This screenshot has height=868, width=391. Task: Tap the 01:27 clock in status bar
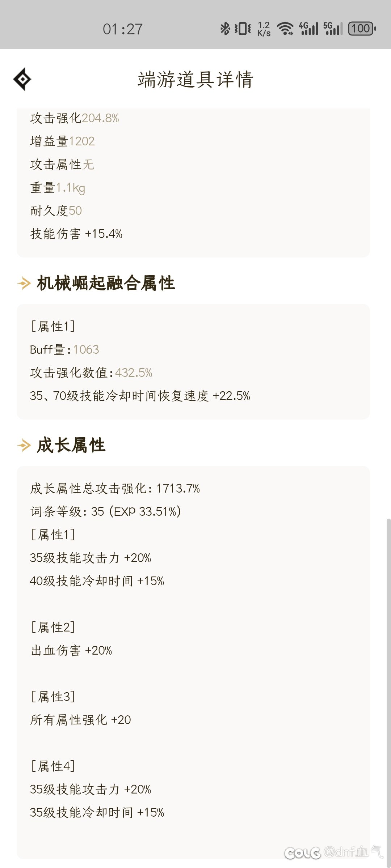pos(123,29)
